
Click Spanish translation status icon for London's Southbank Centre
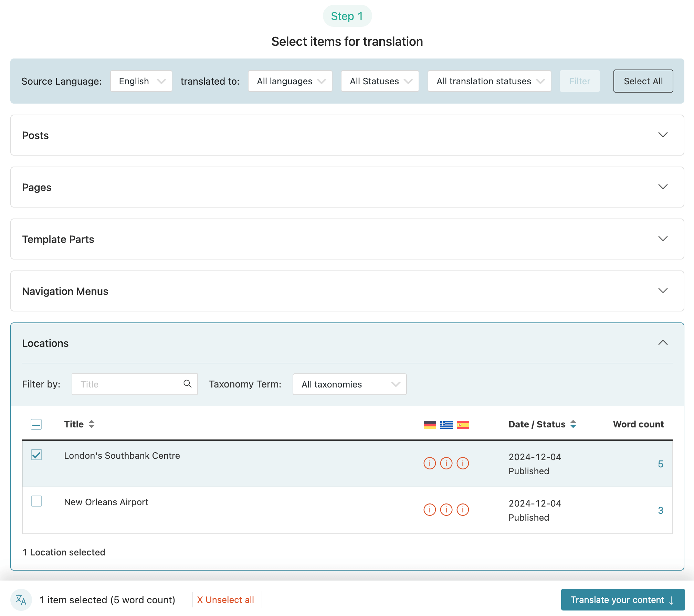click(463, 463)
